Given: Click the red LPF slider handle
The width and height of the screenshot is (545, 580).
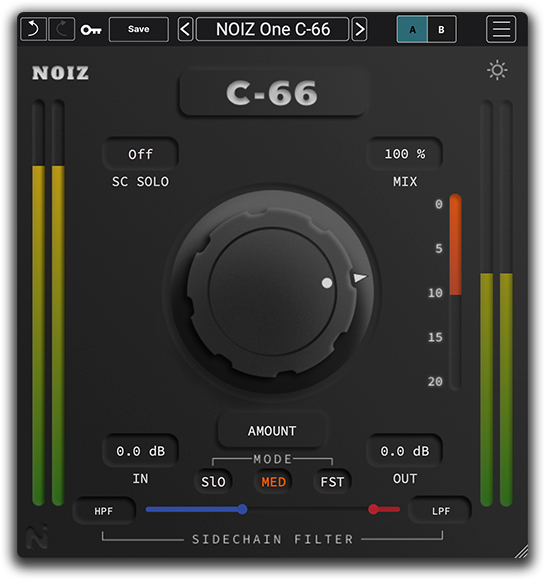Looking at the screenshot, I should [373, 509].
